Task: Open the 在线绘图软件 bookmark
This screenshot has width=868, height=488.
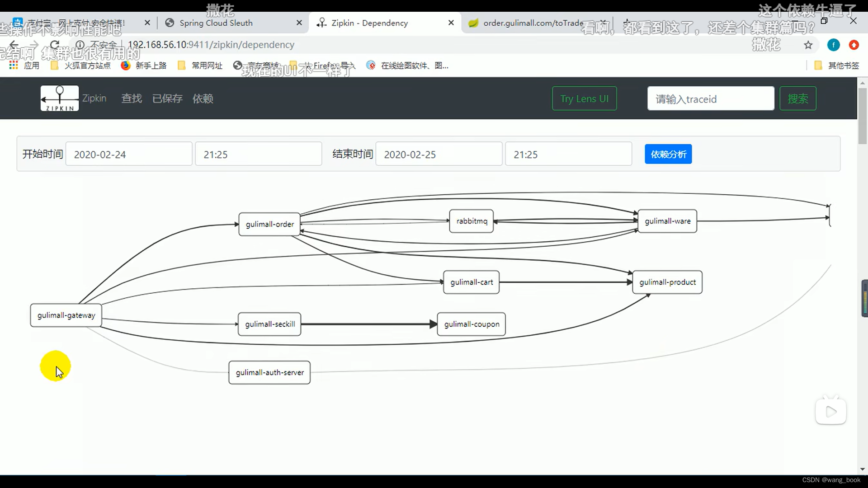Action: click(407, 66)
